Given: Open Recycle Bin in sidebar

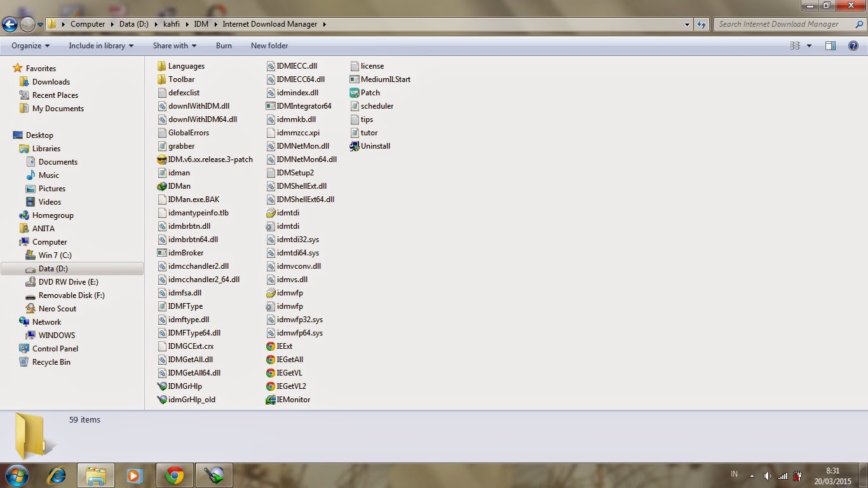Looking at the screenshot, I should click(x=51, y=362).
